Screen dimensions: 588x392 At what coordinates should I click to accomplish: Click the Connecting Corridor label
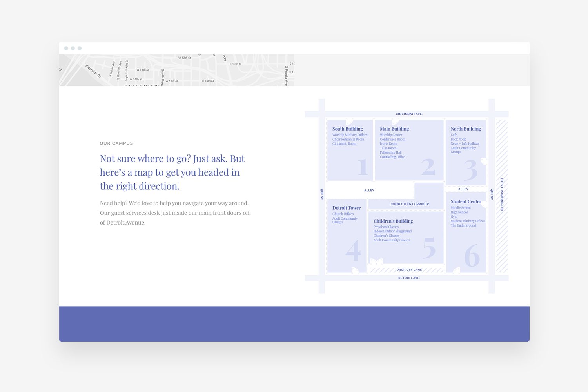click(409, 204)
